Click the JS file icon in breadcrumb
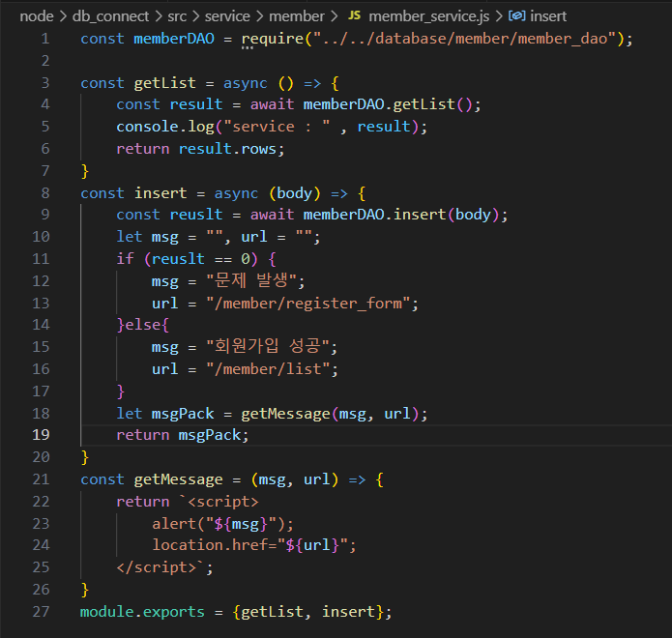Viewport: 672px width, 638px height. [x=354, y=15]
